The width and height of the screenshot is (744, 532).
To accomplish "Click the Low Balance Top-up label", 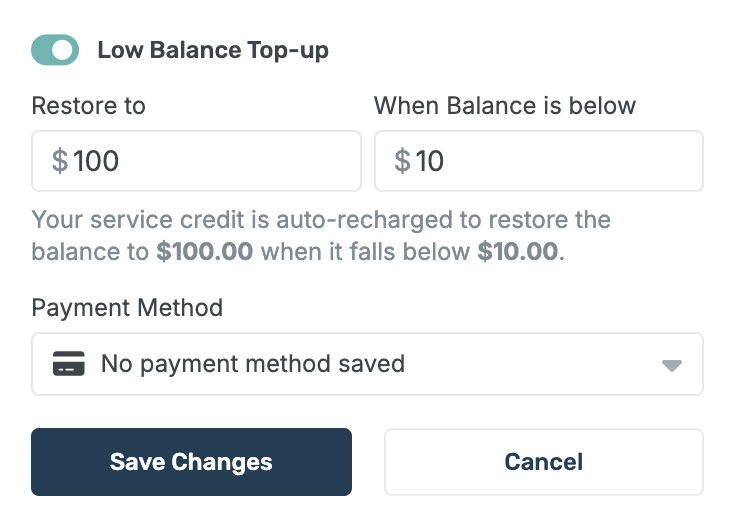I will (x=212, y=50).
